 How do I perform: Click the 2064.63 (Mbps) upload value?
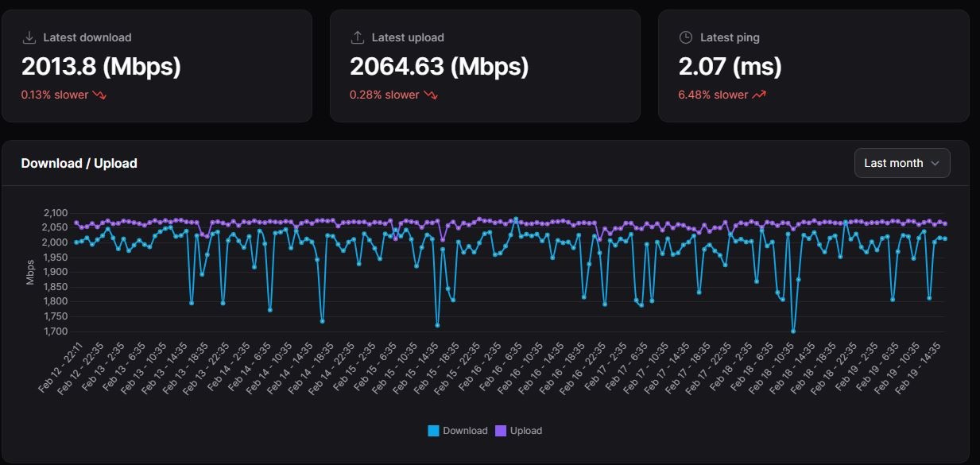pos(439,67)
